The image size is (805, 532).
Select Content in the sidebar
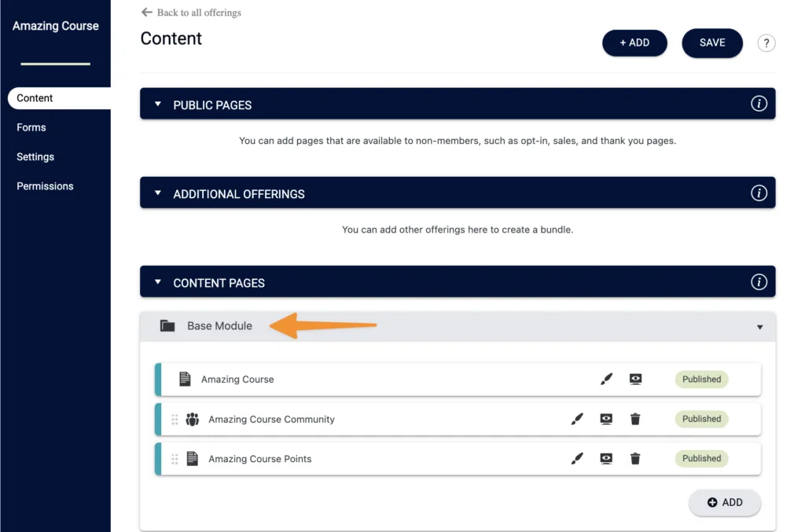[59, 98]
